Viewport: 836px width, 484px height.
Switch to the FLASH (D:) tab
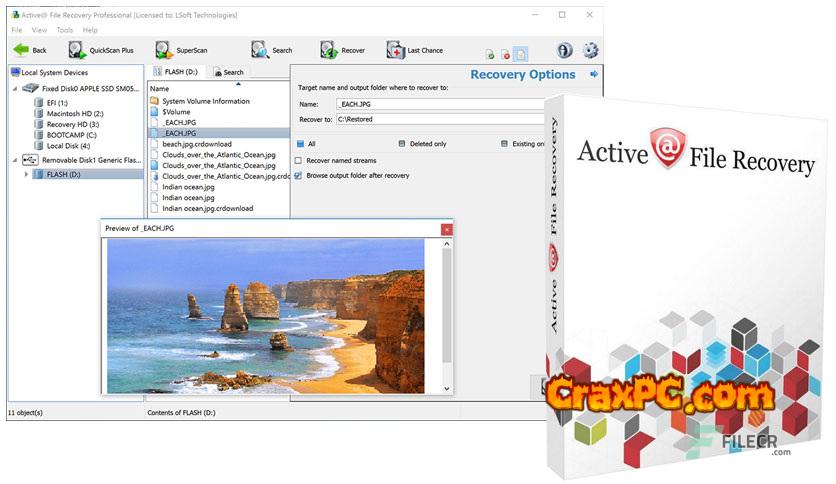point(175,72)
